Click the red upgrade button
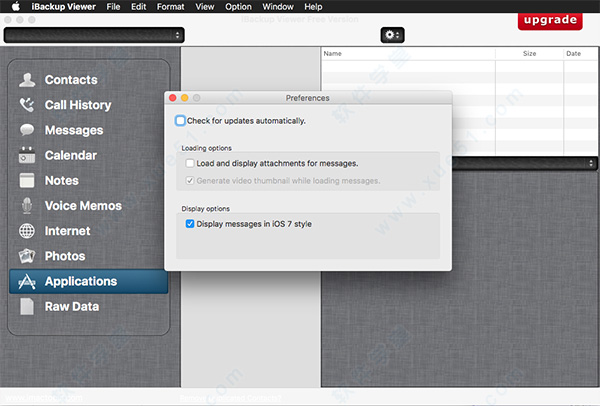Viewport: 600px width, 406px height. pos(550,21)
